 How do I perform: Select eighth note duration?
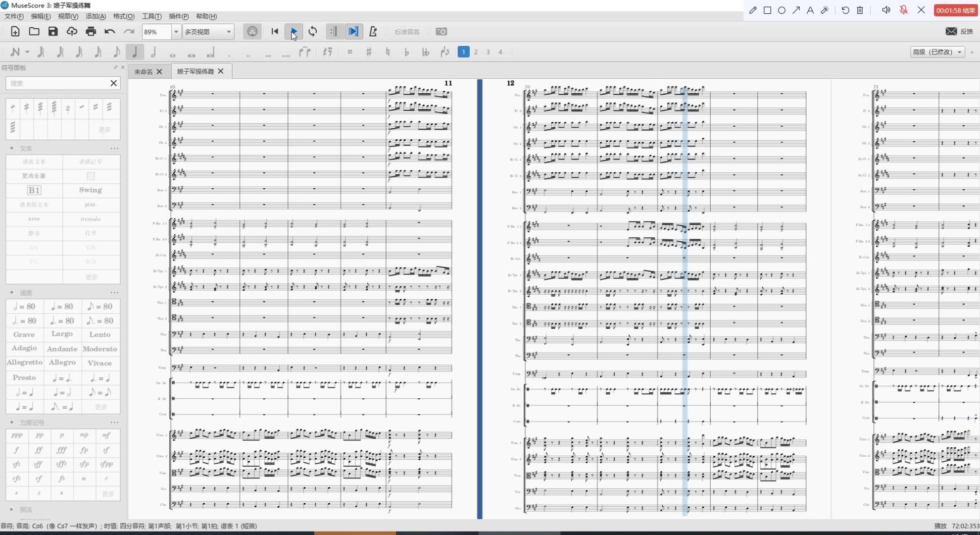(x=116, y=52)
